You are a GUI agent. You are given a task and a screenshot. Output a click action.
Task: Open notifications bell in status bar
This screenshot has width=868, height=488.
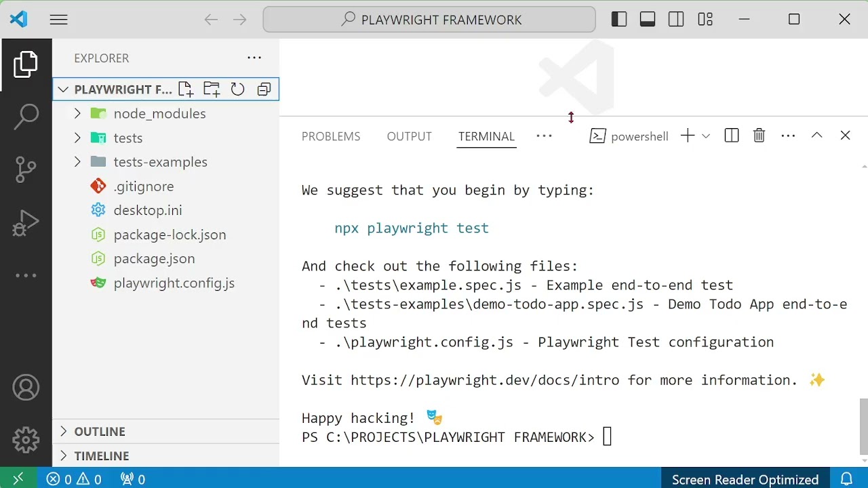846,479
